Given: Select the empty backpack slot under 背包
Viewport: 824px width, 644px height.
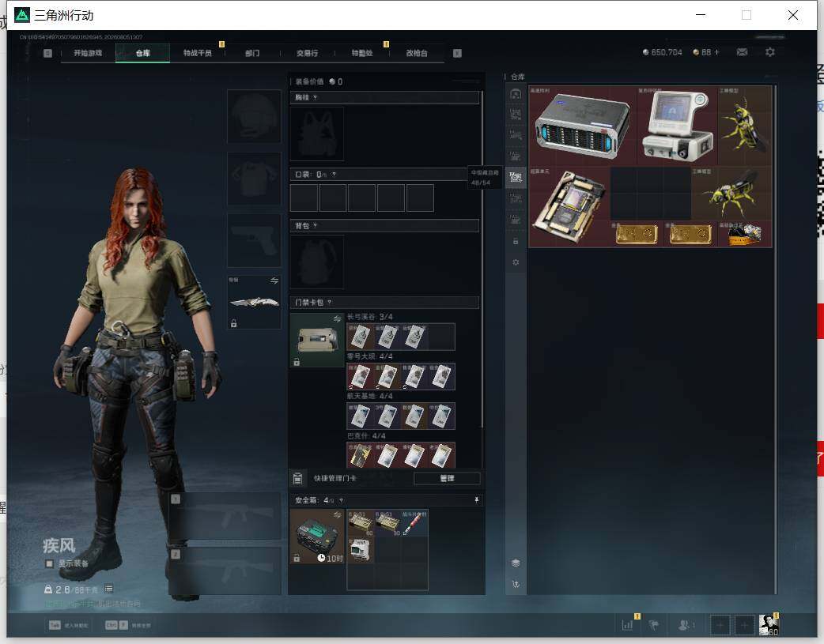Looking at the screenshot, I should click(x=317, y=262).
